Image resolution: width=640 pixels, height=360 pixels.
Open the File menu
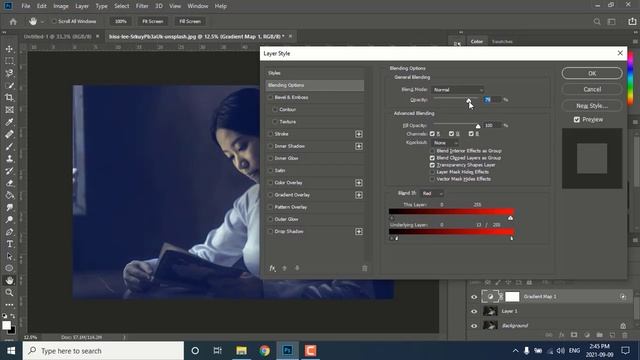pyautogui.click(x=26, y=6)
